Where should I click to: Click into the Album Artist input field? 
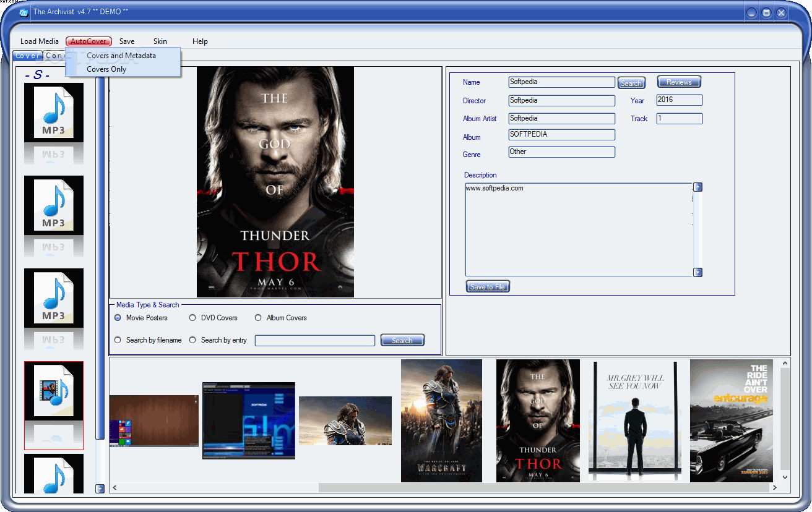click(x=562, y=118)
